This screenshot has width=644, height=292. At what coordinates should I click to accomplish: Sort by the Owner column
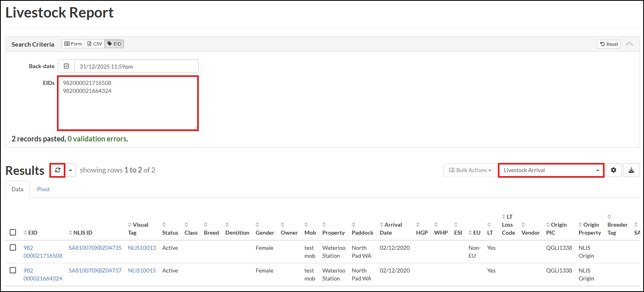[289, 229]
